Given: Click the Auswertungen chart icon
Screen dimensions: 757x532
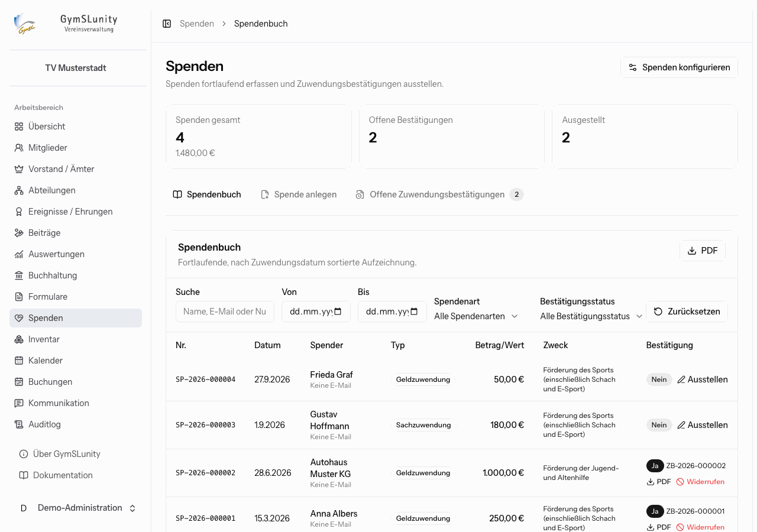Looking at the screenshot, I should point(19,254).
